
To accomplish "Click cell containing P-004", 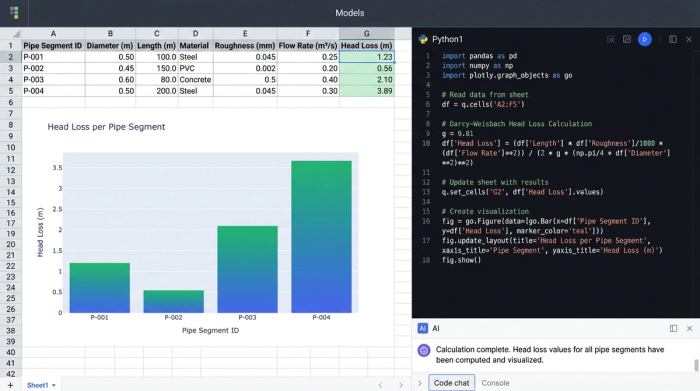I will pos(53,91).
